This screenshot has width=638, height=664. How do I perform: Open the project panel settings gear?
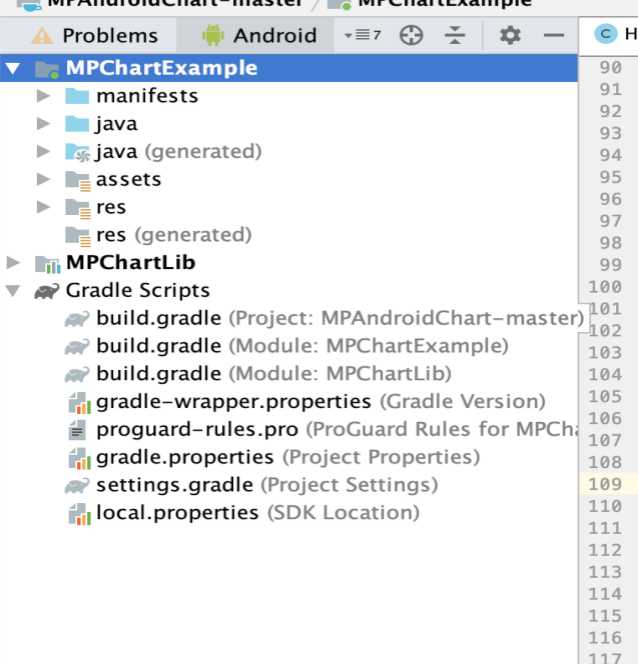(510, 35)
